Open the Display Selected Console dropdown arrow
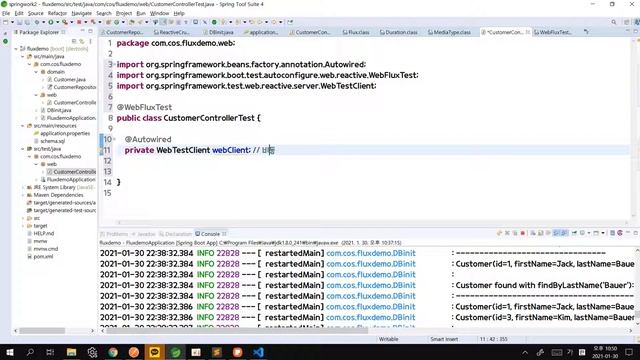Screen dimensions: 640x360 tap(589, 233)
